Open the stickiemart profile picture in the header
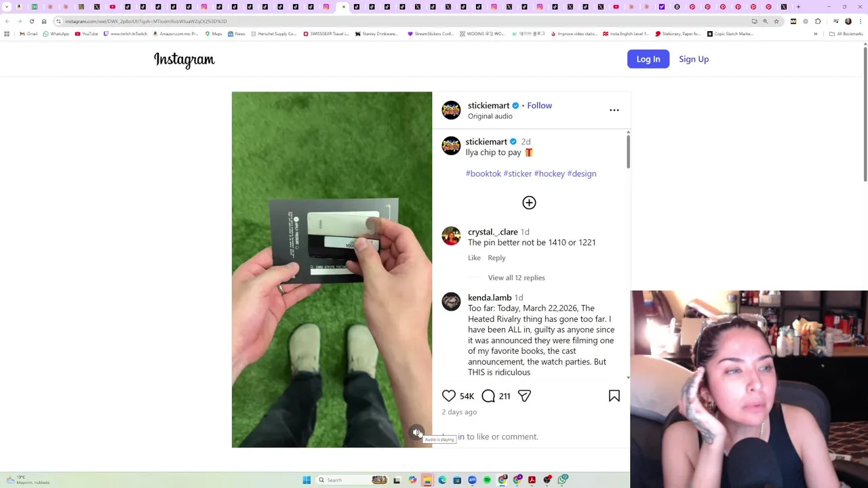Image resolution: width=868 pixels, height=488 pixels. click(x=451, y=110)
